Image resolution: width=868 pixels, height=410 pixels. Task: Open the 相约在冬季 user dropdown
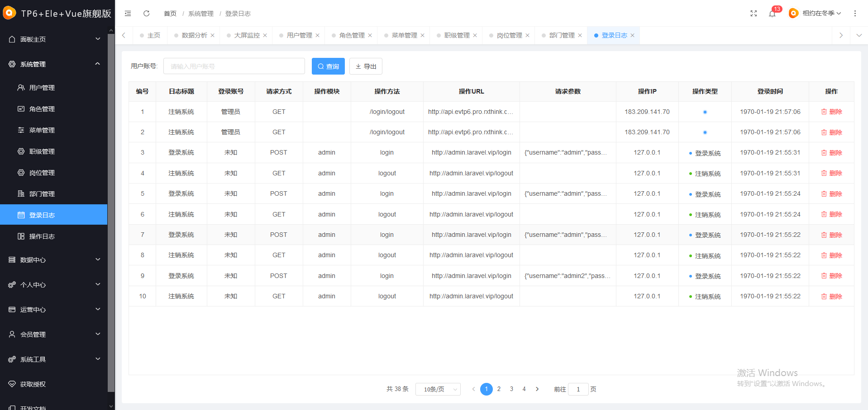815,14
